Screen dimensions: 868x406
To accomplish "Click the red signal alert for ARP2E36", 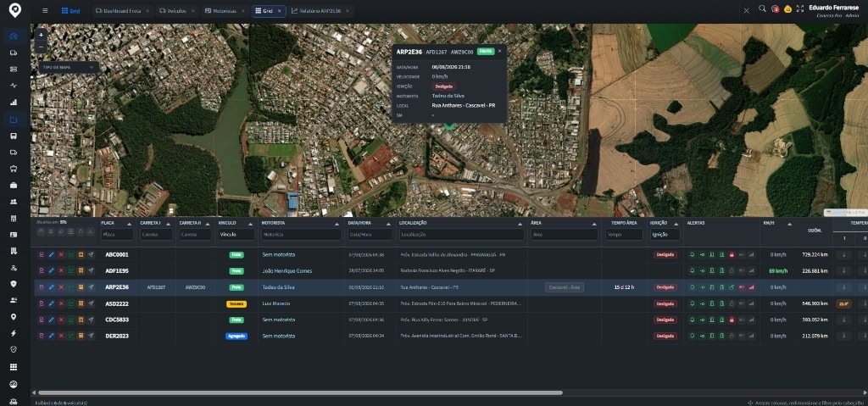I will [751, 287].
